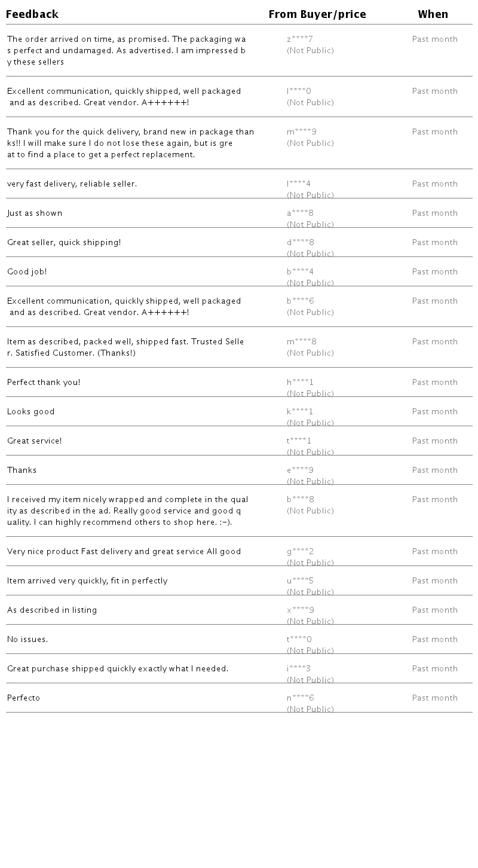Click buyer k****1 name
Screen dimensions: 478x868
(300, 412)
